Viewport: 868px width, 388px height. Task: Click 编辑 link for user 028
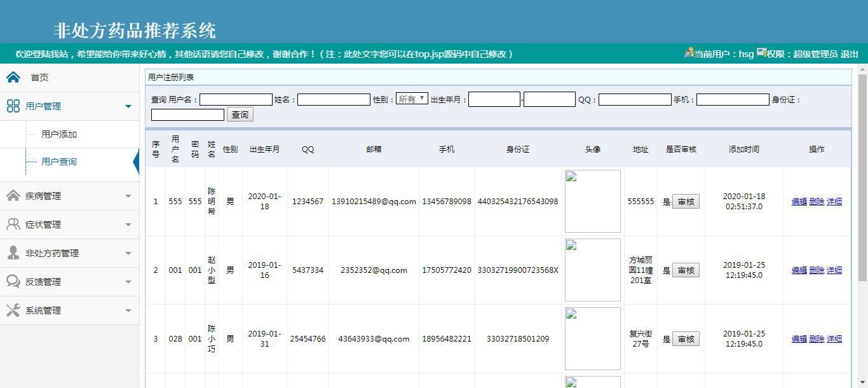tap(799, 339)
